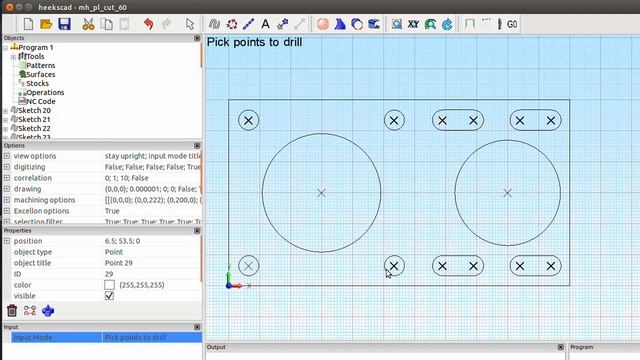Viewport: 640px width, 360px height.
Task: Click the 'Point 29' object title value
Action: pyautogui.click(x=119, y=263)
